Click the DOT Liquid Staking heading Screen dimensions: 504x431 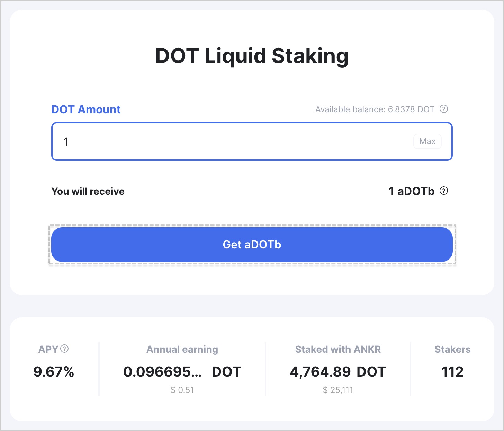tap(252, 56)
